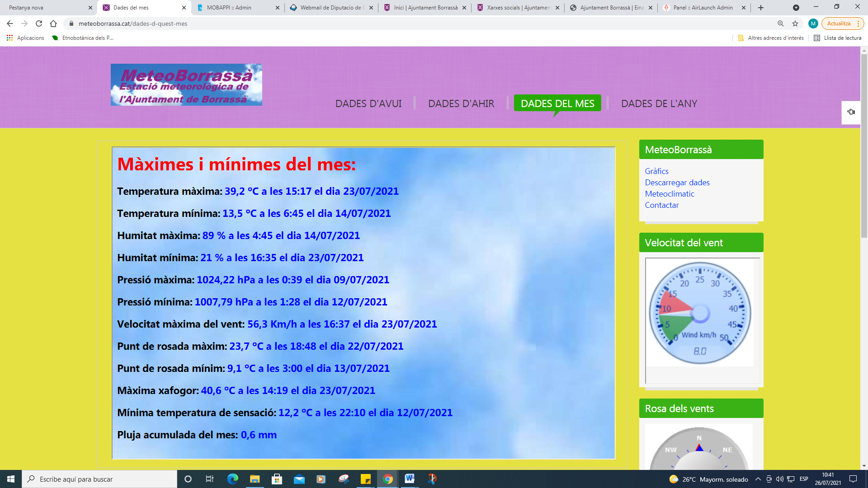This screenshot has height=488, width=868.
Task: Open the Mail app from taskbar
Action: point(299,479)
